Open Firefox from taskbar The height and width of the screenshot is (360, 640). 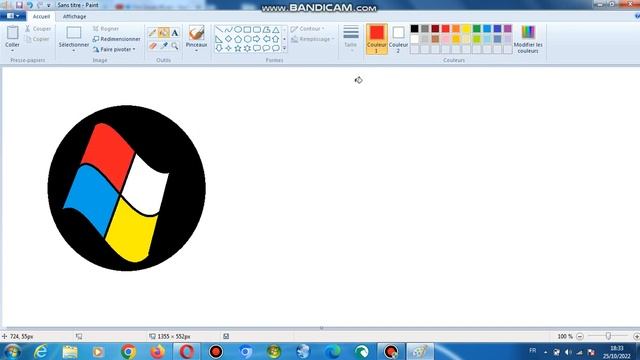(x=158, y=351)
